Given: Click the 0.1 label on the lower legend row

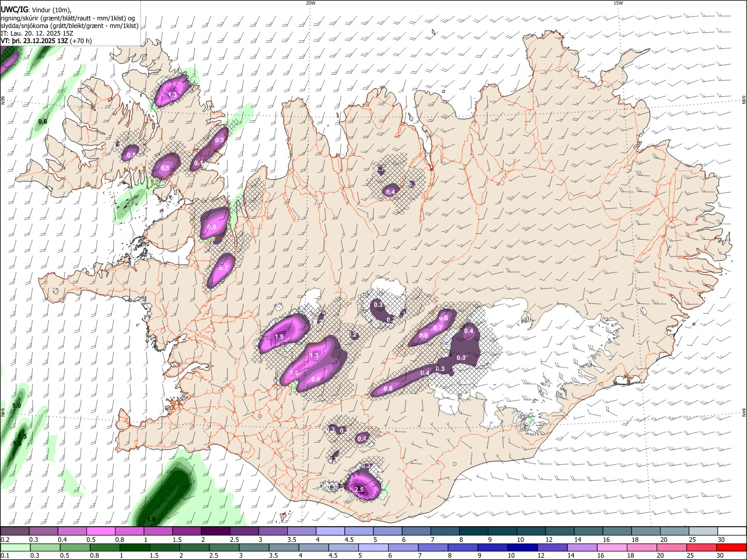Looking at the screenshot, I should [5, 556].
